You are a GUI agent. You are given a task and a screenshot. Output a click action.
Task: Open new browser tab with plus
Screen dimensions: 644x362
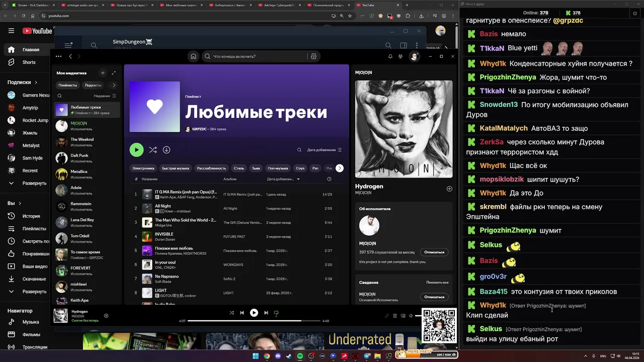(407, 5)
